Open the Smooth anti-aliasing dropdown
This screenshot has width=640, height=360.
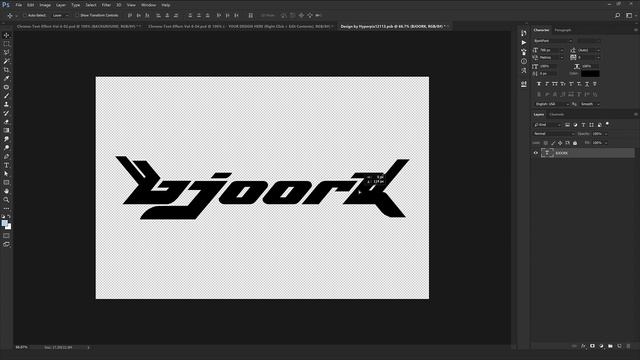[x=590, y=104]
